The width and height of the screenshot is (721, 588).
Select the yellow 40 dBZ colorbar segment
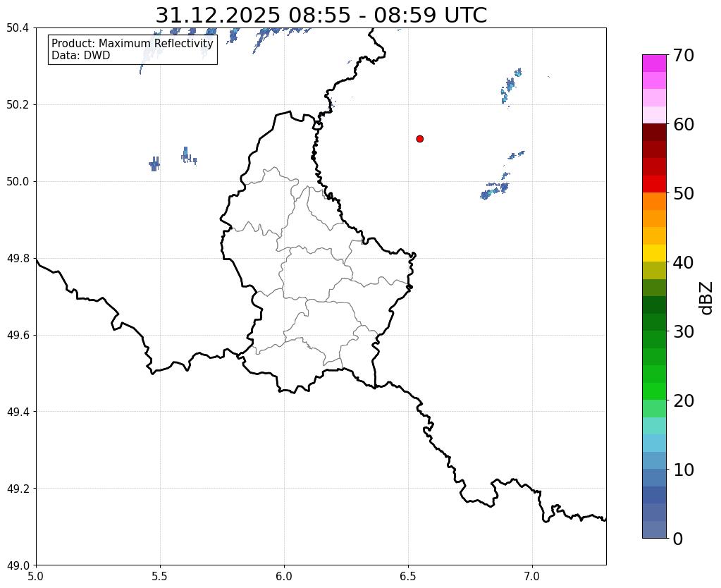coord(654,253)
